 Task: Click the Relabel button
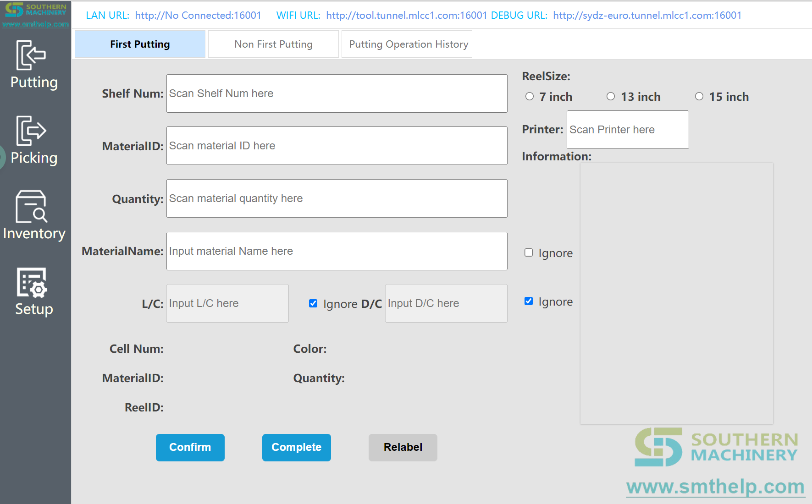[403, 447]
